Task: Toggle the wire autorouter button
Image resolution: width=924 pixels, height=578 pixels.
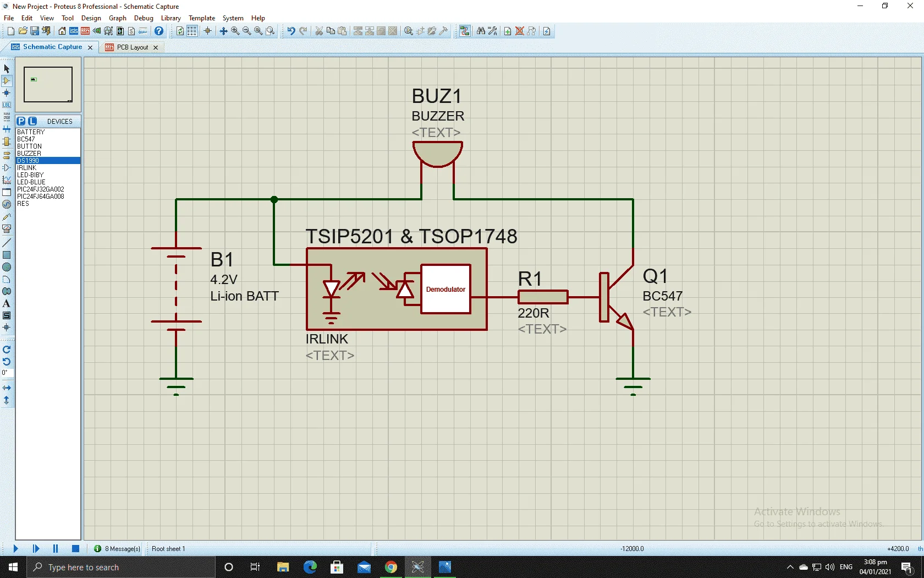Action: click(465, 31)
